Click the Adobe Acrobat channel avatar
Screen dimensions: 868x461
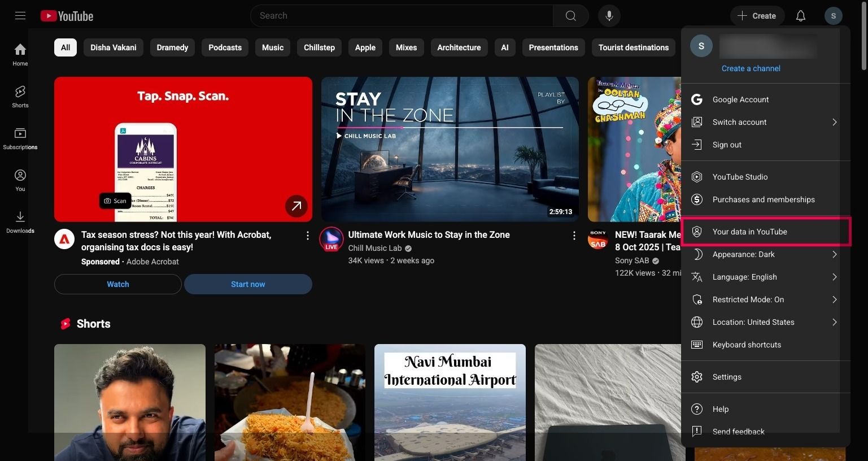(x=64, y=240)
